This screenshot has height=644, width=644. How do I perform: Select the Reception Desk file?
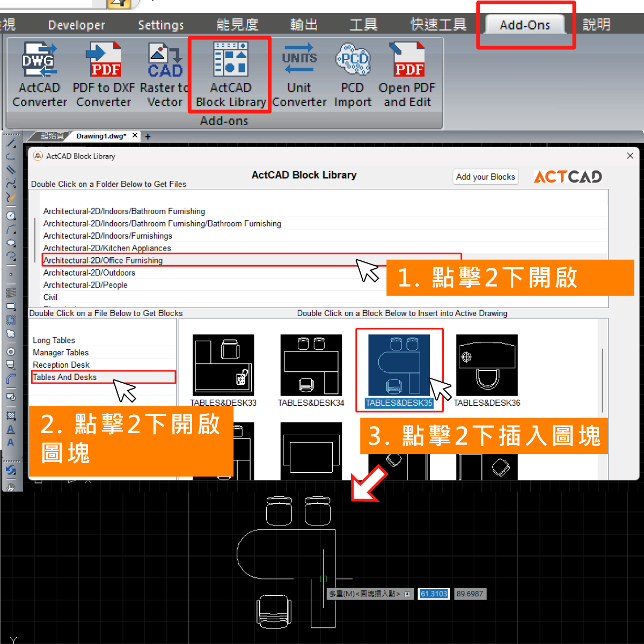point(104,365)
